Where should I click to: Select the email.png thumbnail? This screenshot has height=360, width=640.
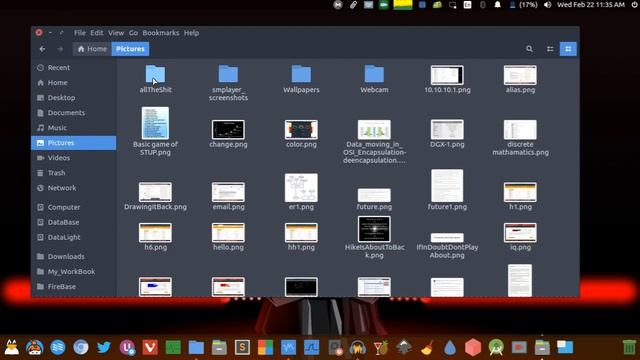coord(228,192)
